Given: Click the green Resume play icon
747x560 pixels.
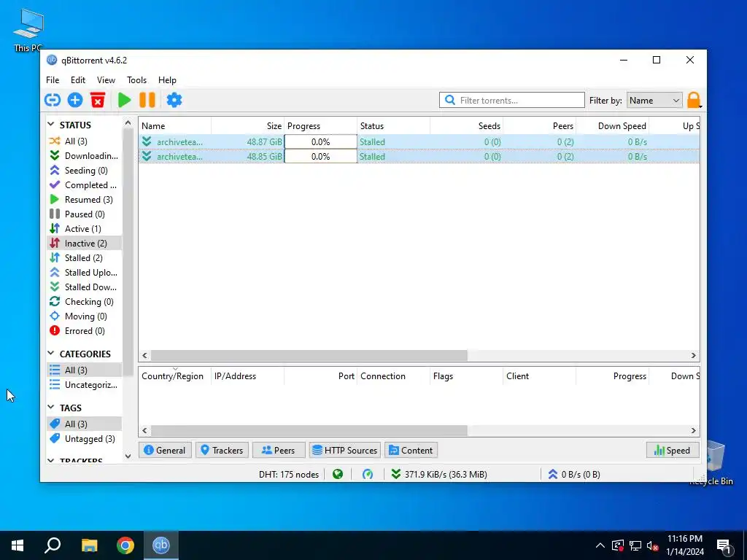Looking at the screenshot, I should click(124, 100).
